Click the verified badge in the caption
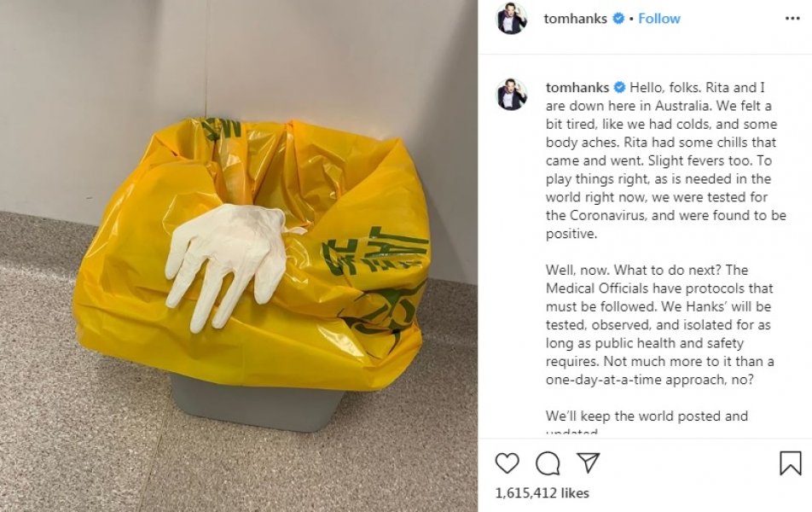The width and height of the screenshot is (812, 512). 619,88
